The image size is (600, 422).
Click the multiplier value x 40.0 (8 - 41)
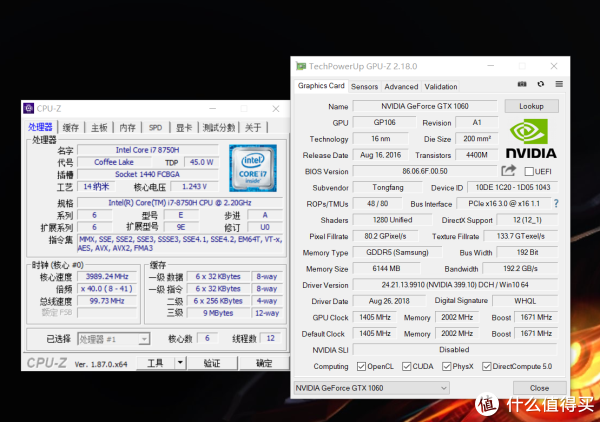(x=107, y=289)
